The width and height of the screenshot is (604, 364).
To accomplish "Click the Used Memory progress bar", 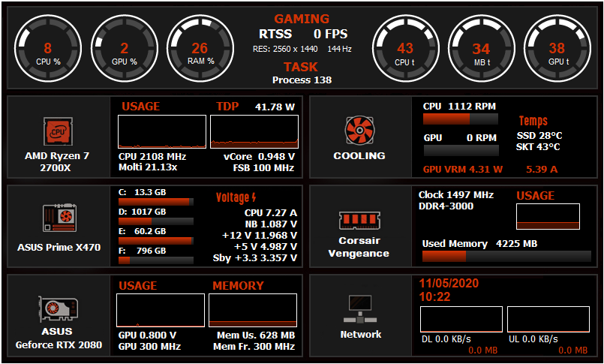I will tap(506, 257).
